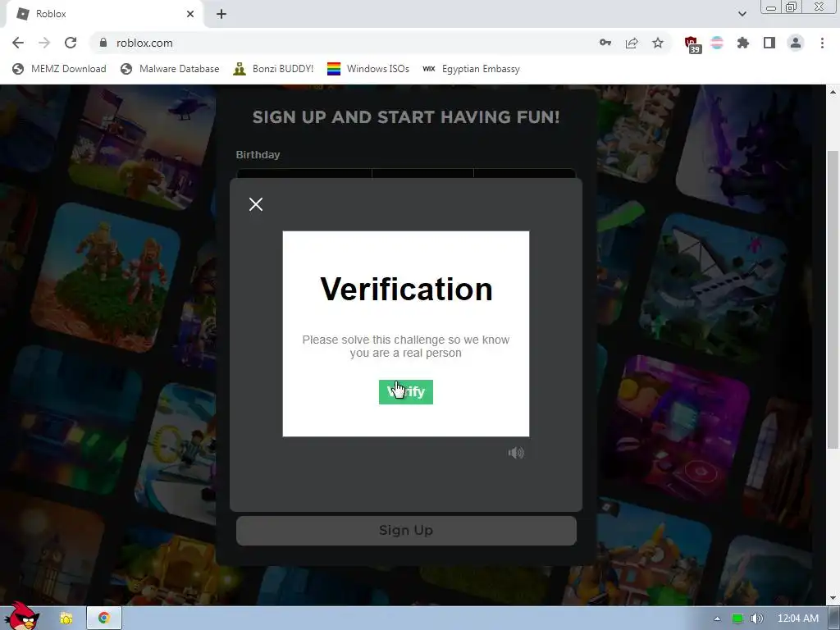
Task: Close the Roblox tab
Action: click(190, 14)
